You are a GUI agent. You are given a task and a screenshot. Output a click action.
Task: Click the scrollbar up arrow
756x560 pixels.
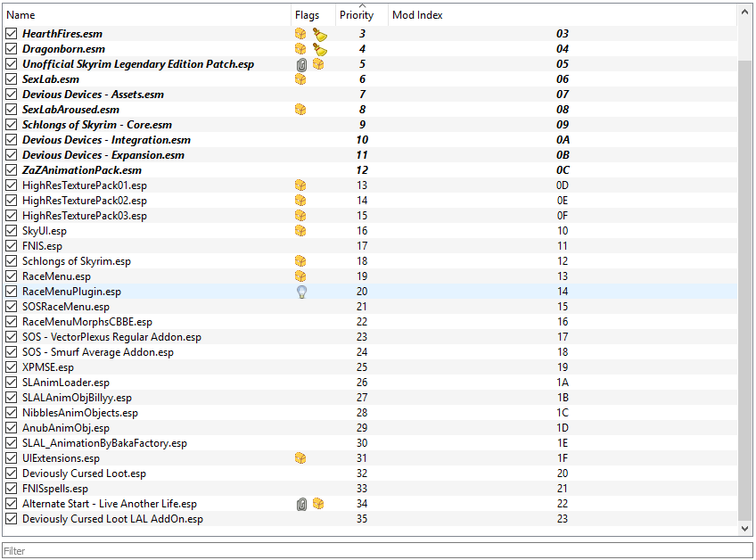pos(745,12)
